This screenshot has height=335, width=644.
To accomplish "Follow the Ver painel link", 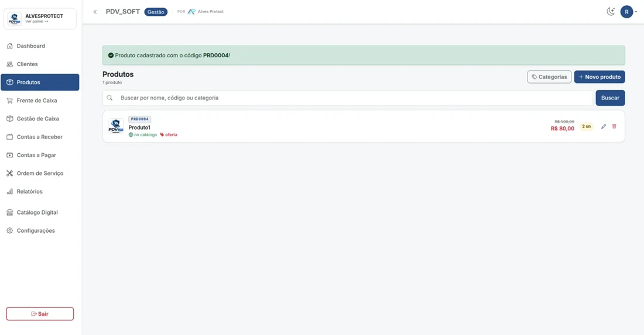I will [x=36, y=21].
